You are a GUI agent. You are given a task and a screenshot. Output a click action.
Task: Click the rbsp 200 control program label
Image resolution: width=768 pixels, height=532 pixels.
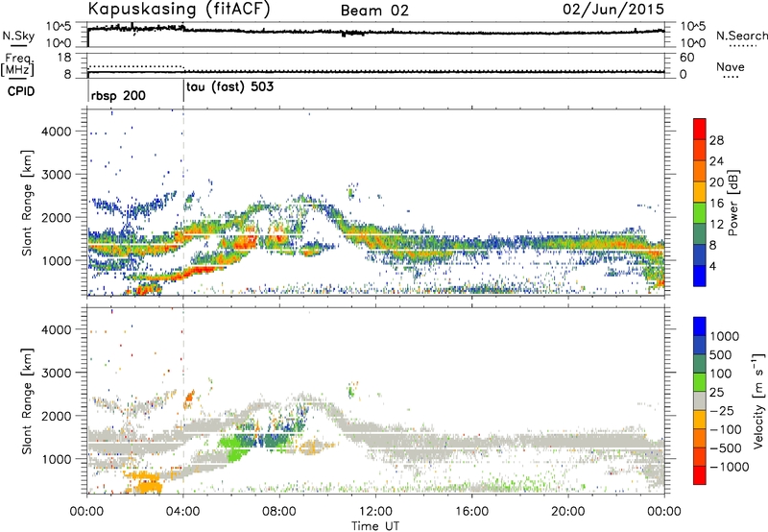118,95
